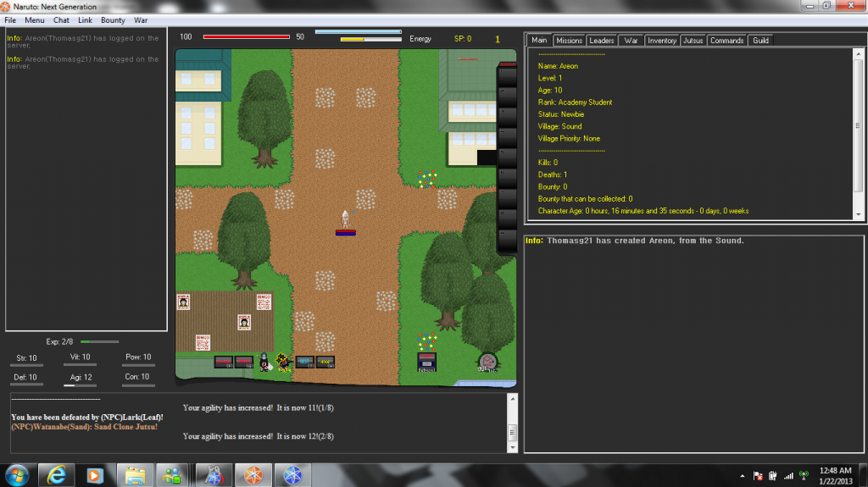Click the combat log scroll-down arrow
Image resolution: width=868 pixels, height=487 pixels.
513,447
